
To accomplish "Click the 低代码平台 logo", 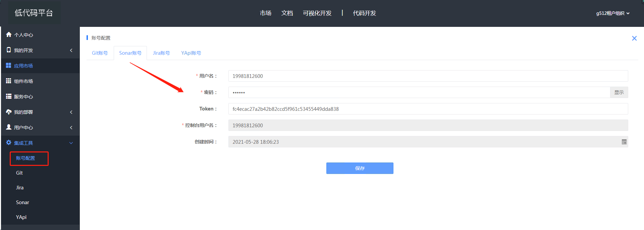I will [34, 13].
